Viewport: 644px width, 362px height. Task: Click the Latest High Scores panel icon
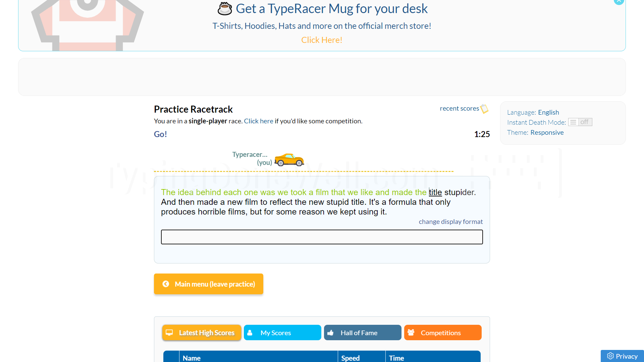(170, 333)
